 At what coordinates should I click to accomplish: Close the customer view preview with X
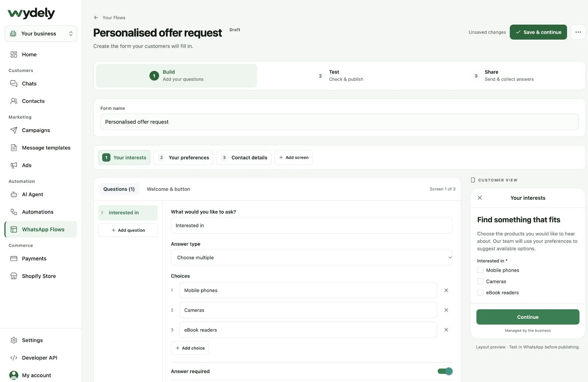click(x=480, y=198)
